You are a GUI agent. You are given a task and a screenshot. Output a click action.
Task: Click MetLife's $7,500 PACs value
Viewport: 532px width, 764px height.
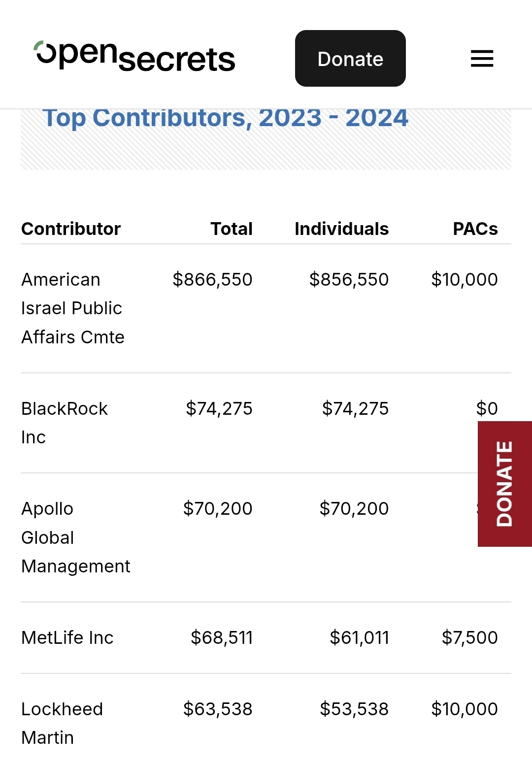pos(469,638)
